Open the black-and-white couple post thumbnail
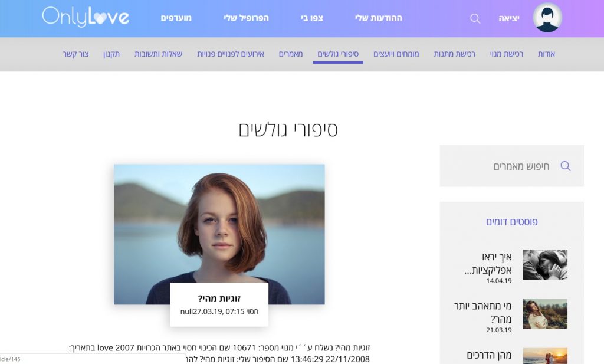Viewport: 604px width, 364px height. click(545, 265)
